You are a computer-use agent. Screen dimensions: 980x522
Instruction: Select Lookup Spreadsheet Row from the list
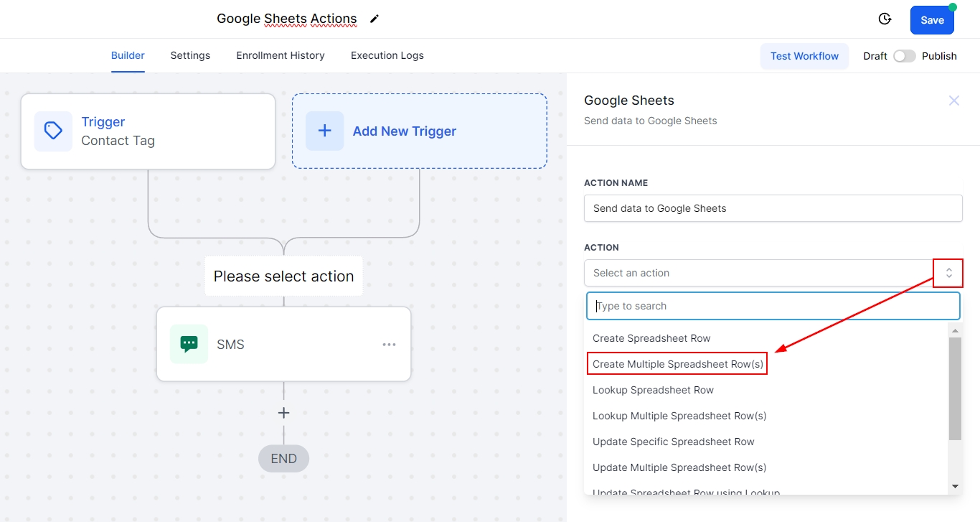653,390
